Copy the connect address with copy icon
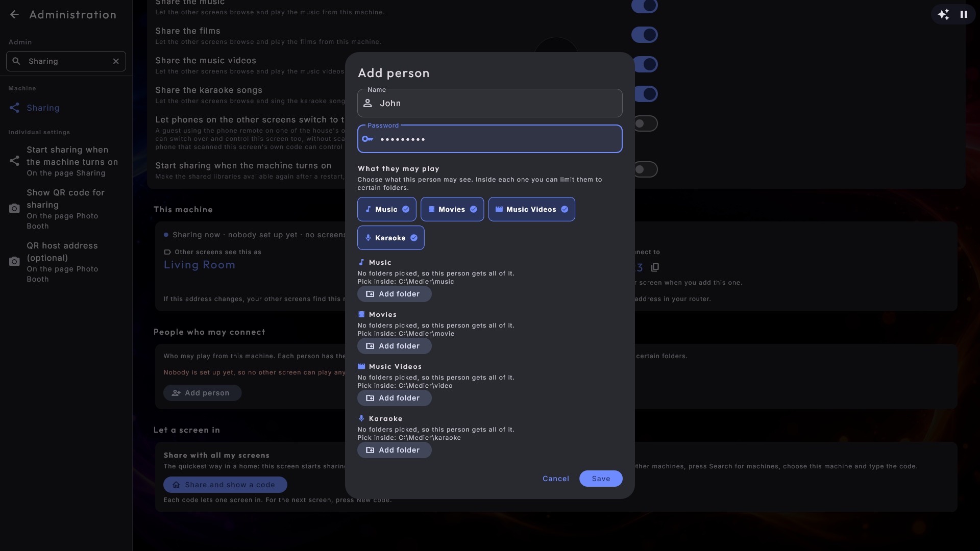Viewport: 980px width, 551px height. [x=655, y=267]
